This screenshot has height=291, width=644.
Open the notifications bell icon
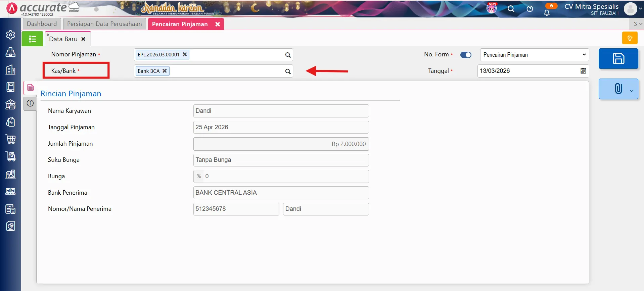pyautogui.click(x=547, y=13)
